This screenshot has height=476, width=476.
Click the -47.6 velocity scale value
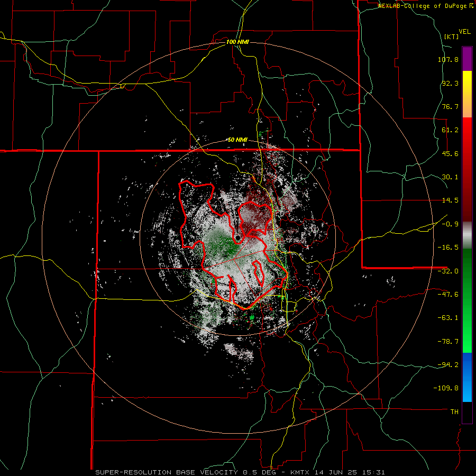pyautogui.click(x=448, y=295)
